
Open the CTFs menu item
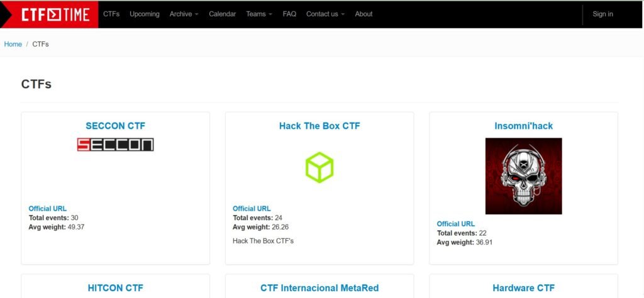111,14
